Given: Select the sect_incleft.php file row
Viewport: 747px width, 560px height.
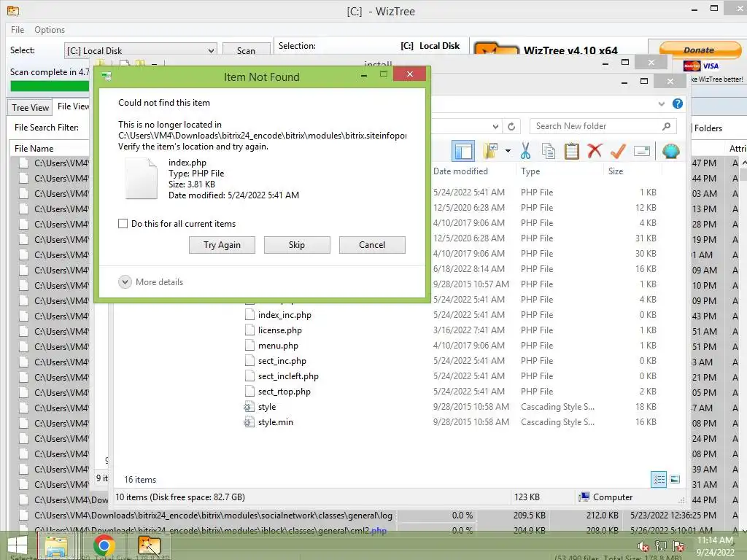Looking at the screenshot, I should point(451,376).
